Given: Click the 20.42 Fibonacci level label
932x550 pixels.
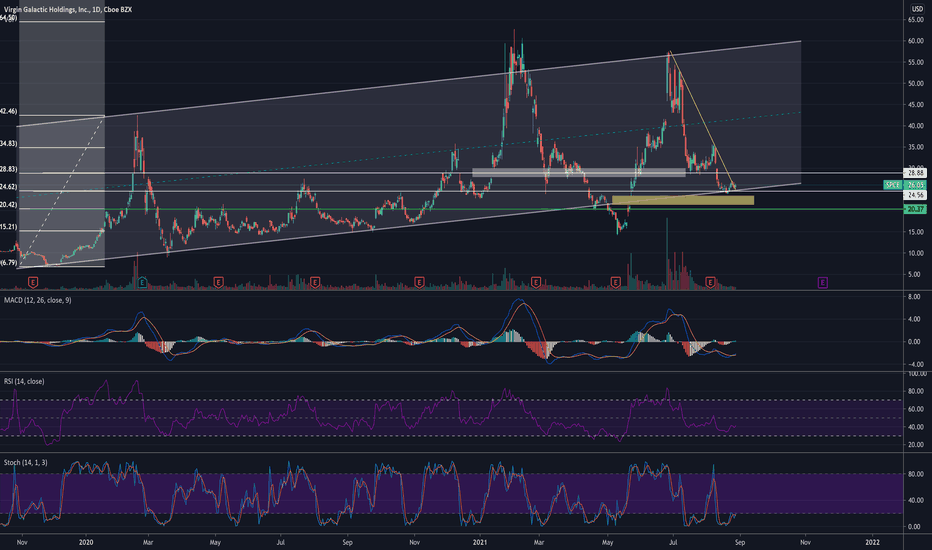Looking at the screenshot, I should pyautogui.click(x=9, y=205).
